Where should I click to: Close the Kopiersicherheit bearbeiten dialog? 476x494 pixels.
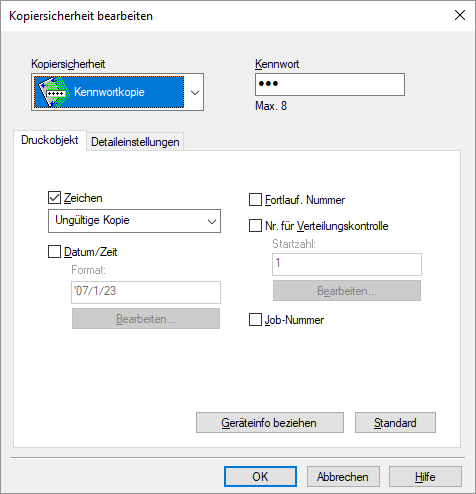tap(460, 15)
